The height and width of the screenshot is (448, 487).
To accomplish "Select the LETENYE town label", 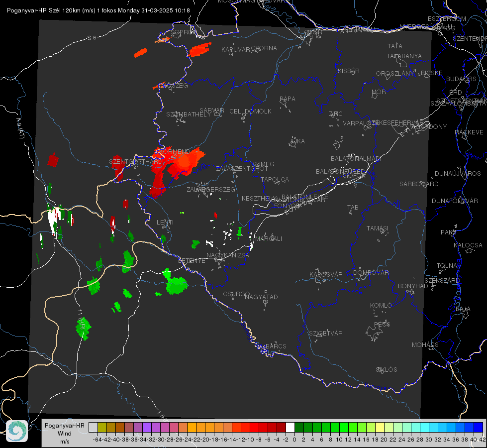I will [x=192, y=261].
